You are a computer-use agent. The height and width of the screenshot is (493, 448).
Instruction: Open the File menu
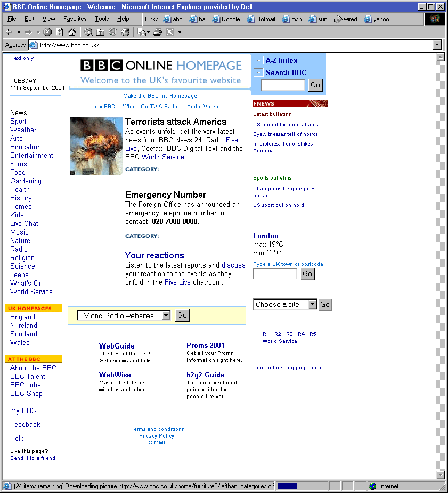tap(12, 19)
